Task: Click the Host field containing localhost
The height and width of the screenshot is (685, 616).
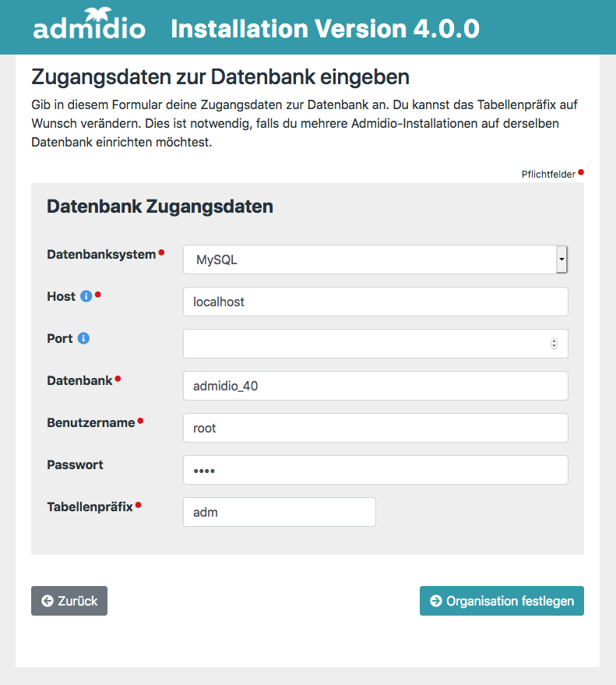Action: (x=375, y=302)
